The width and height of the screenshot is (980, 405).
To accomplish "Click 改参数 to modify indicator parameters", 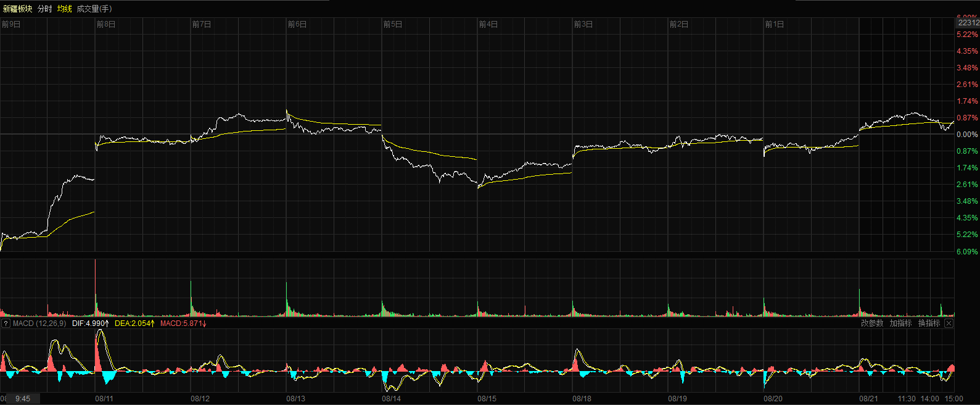I will point(872,324).
